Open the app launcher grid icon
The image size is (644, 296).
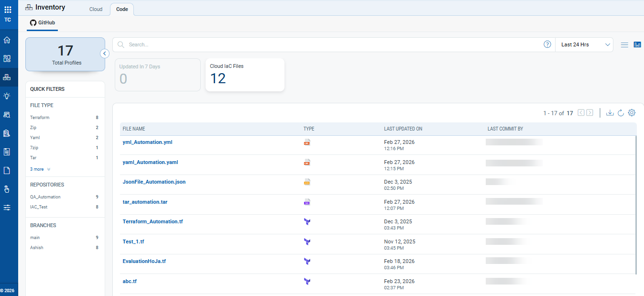8,10
